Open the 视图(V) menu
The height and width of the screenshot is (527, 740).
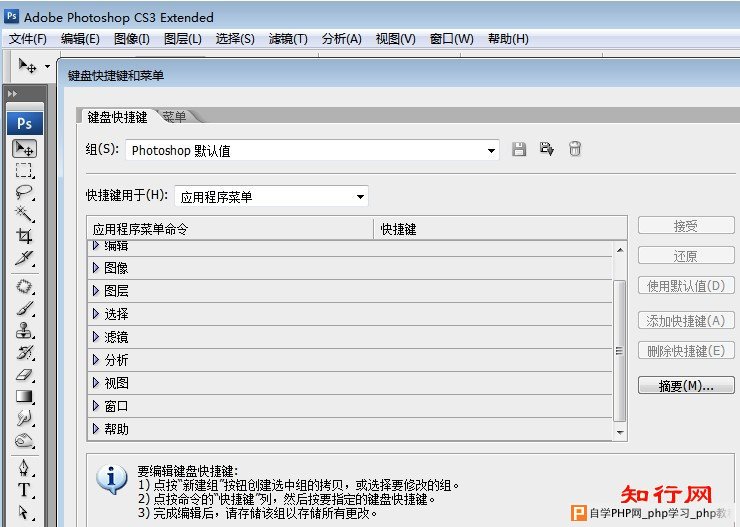[395, 39]
